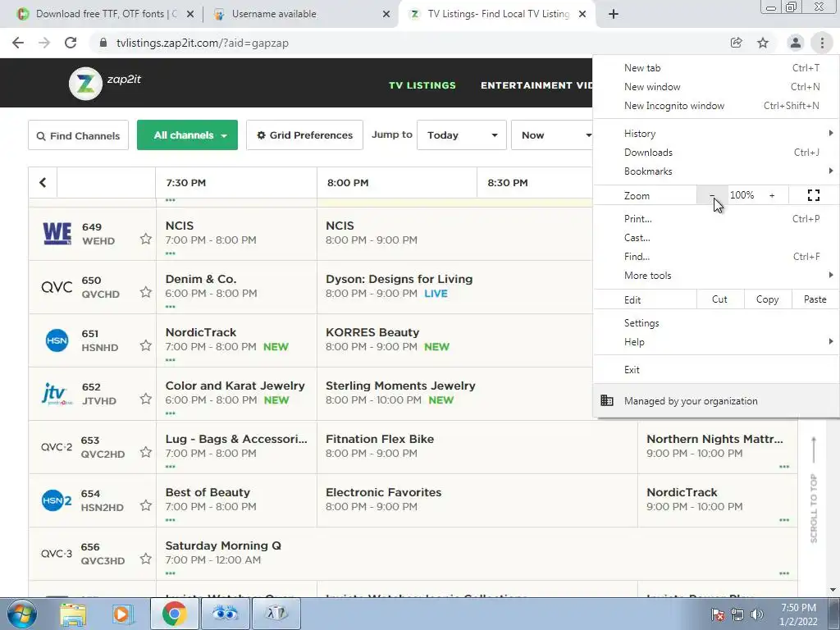Open Grid Preferences
The height and width of the screenshot is (630, 840).
tap(305, 135)
